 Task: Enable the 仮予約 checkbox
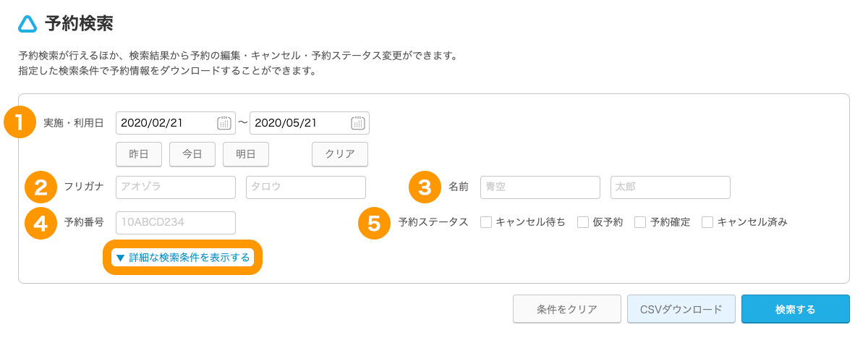click(583, 222)
